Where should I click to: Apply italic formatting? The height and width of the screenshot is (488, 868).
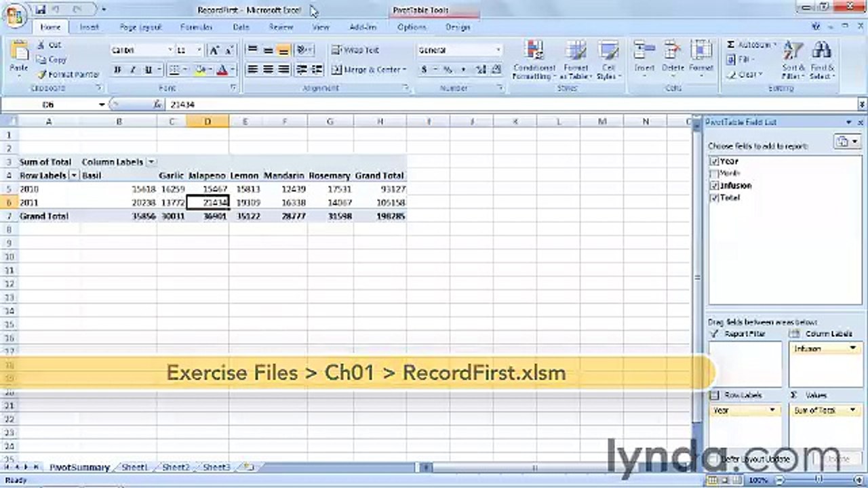133,70
